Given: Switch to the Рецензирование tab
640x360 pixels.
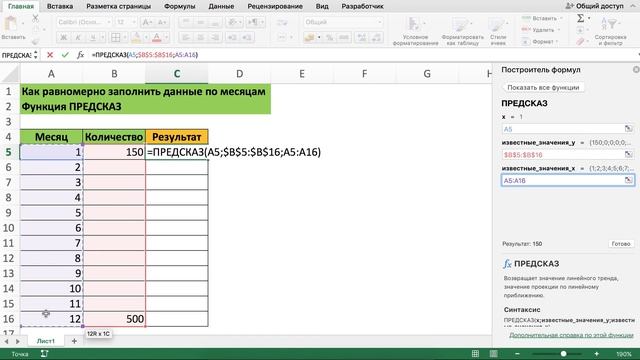Looking at the screenshot, I should click(275, 6).
